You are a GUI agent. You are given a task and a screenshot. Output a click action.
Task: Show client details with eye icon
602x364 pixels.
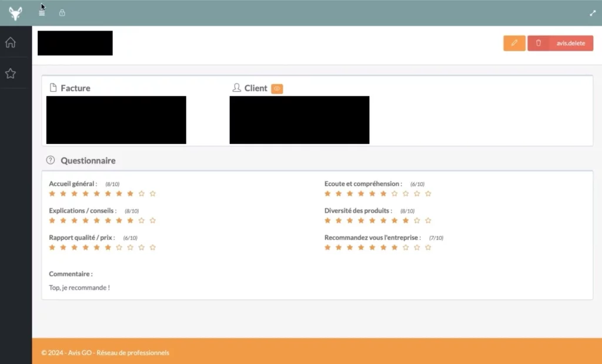(x=277, y=89)
